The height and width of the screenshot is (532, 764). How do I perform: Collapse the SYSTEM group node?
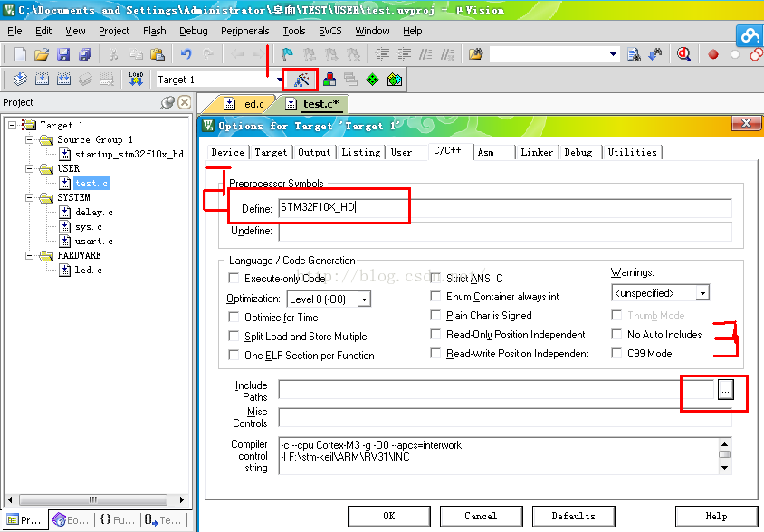[x=30, y=198]
